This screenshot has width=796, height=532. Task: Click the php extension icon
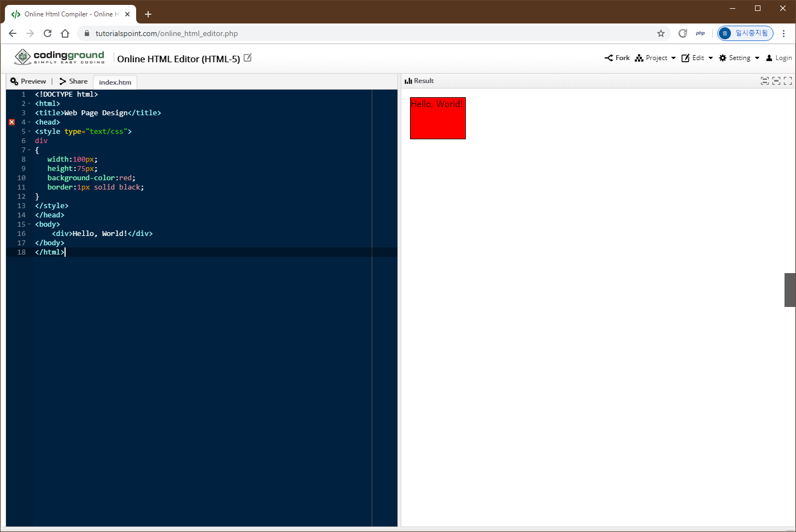click(x=700, y=33)
